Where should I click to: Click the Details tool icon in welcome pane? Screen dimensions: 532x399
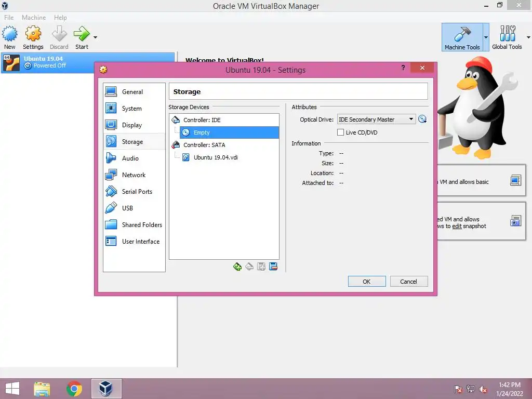click(x=515, y=180)
